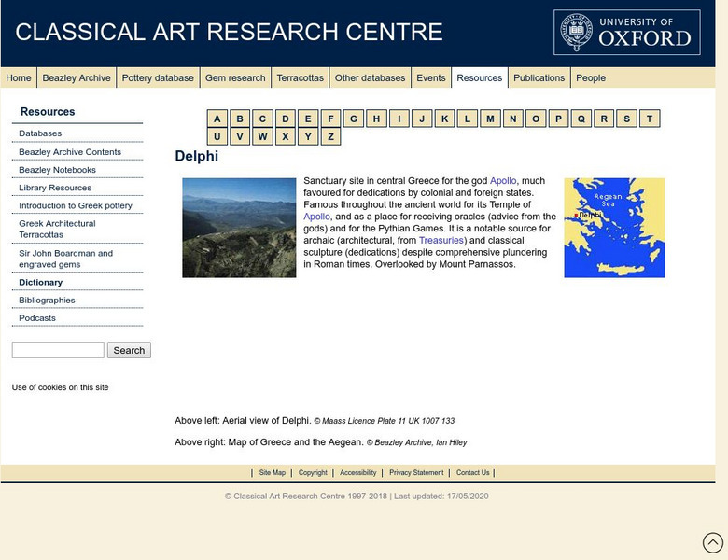Show dictionary entries for S

[x=626, y=119]
